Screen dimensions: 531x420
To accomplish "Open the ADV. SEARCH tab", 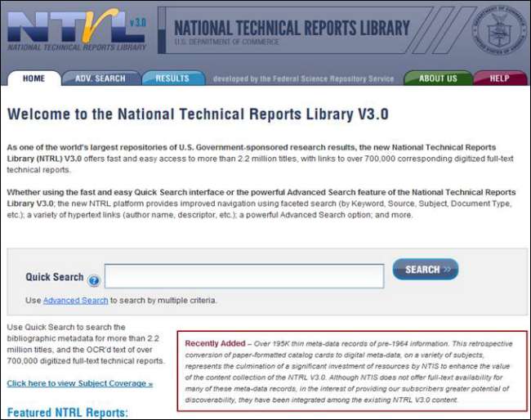I will tap(100, 78).
